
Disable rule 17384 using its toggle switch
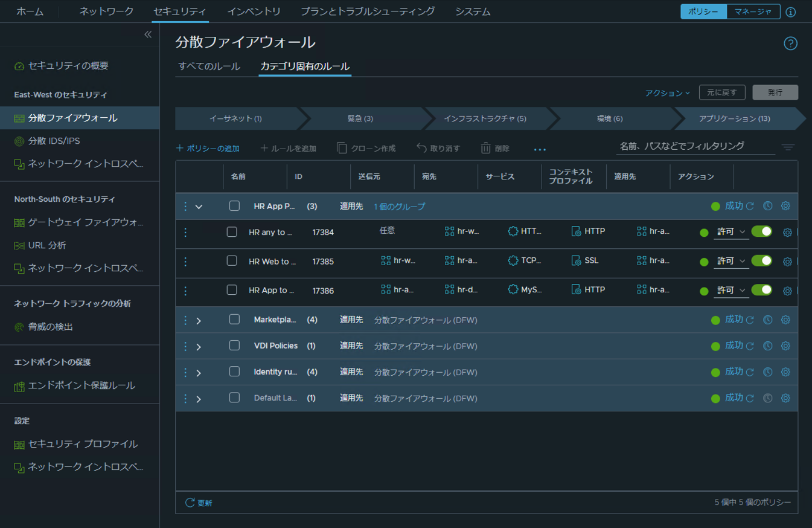point(761,232)
